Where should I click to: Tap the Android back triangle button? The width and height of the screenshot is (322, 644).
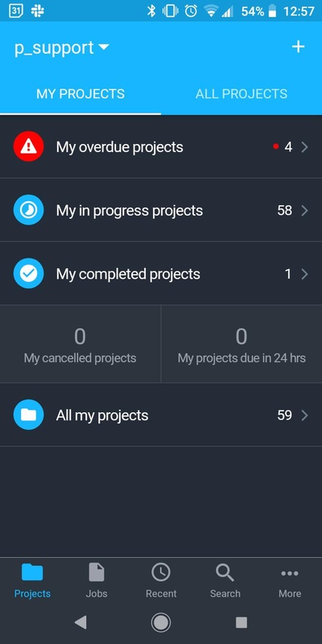click(x=80, y=622)
